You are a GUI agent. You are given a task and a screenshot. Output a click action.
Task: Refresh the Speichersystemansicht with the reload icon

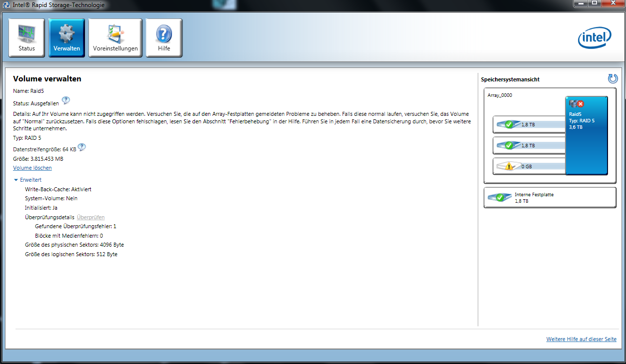pyautogui.click(x=612, y=78)
